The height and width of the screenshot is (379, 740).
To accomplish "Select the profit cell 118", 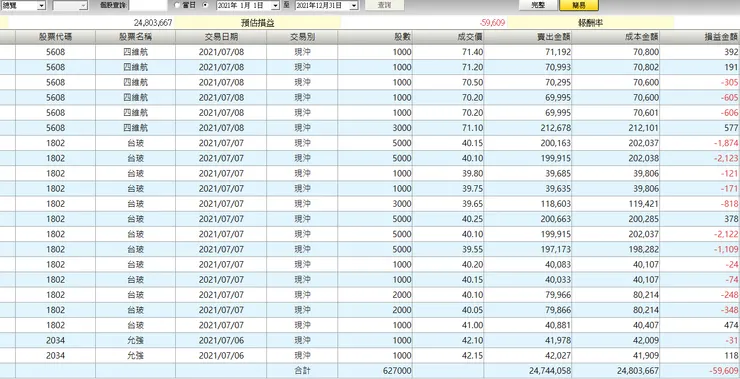I will pos(700,355).
